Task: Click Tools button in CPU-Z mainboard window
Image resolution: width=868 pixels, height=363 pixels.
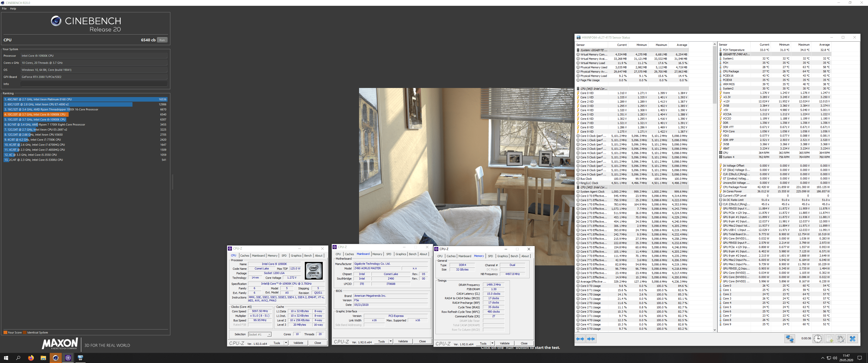Action: (x=382, y=342)
